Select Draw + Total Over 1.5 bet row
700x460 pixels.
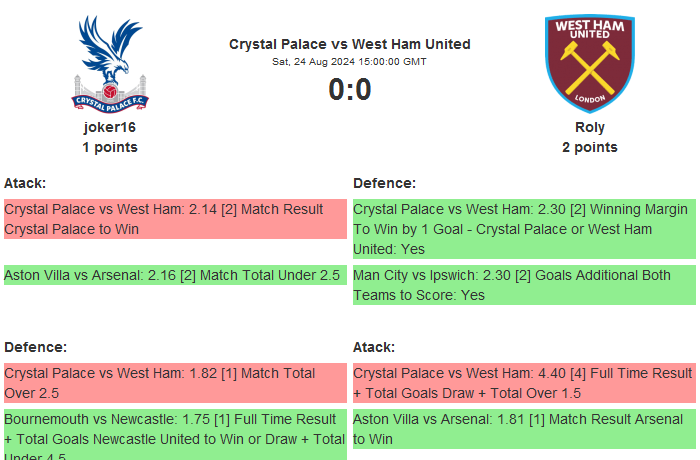[523, 383]
